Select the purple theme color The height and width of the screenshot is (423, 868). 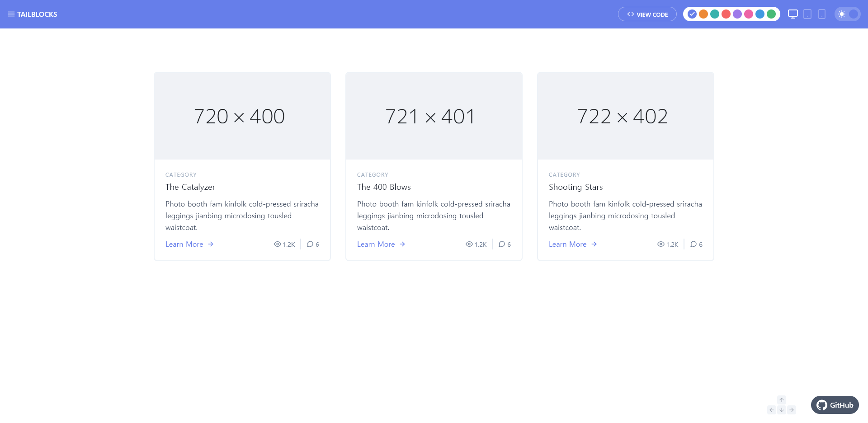coord(737,14)
